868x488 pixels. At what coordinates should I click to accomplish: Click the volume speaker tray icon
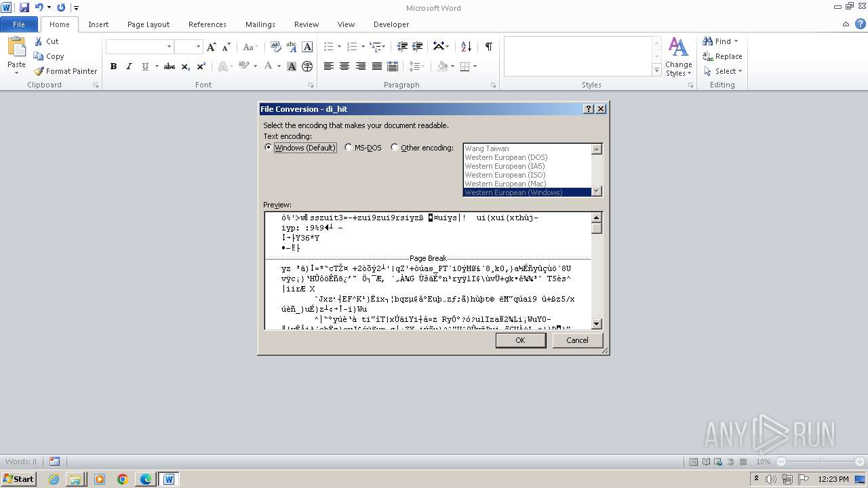tap(772, 479)
